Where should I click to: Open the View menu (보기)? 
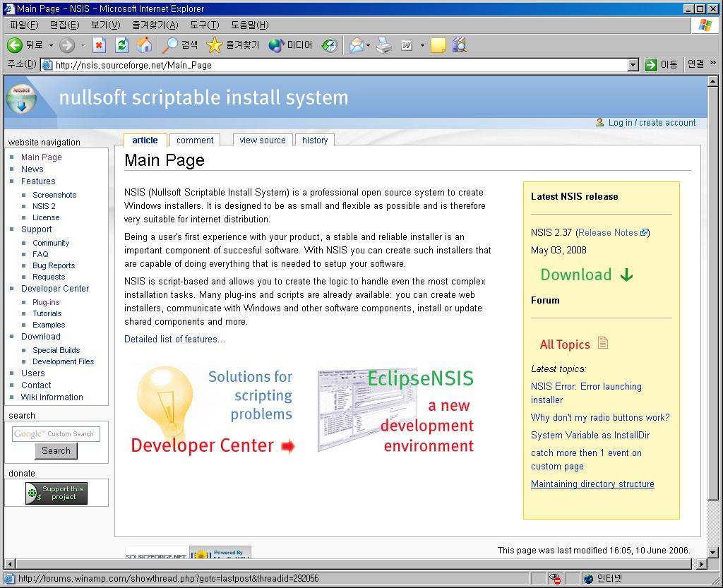point(106,25)
